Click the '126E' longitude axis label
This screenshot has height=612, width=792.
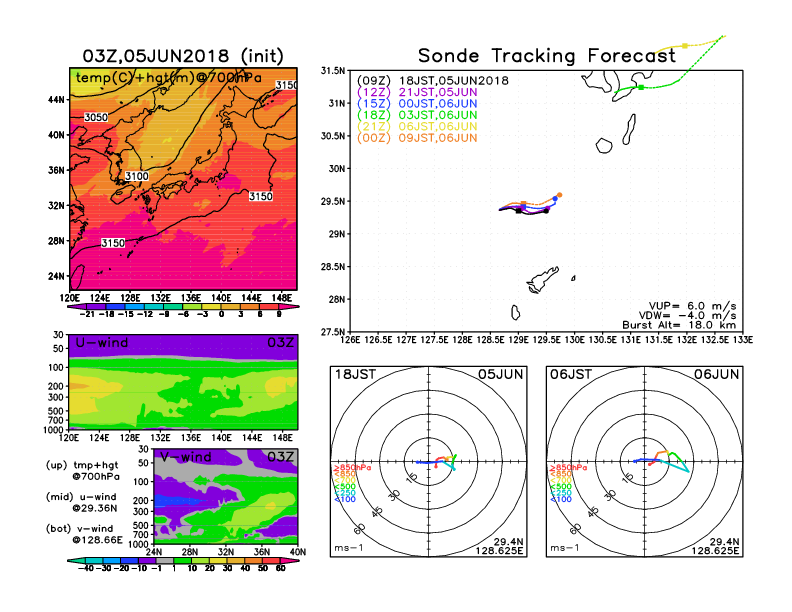350,340
